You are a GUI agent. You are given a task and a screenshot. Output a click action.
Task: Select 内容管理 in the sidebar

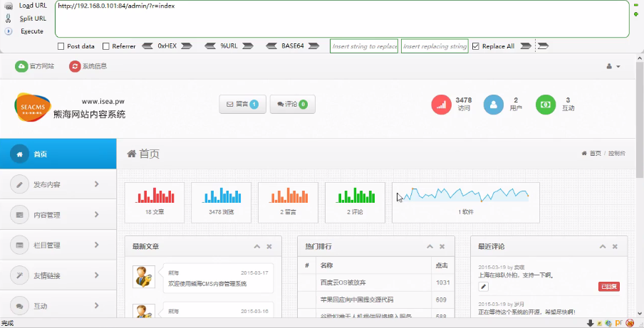click(58, 215)
